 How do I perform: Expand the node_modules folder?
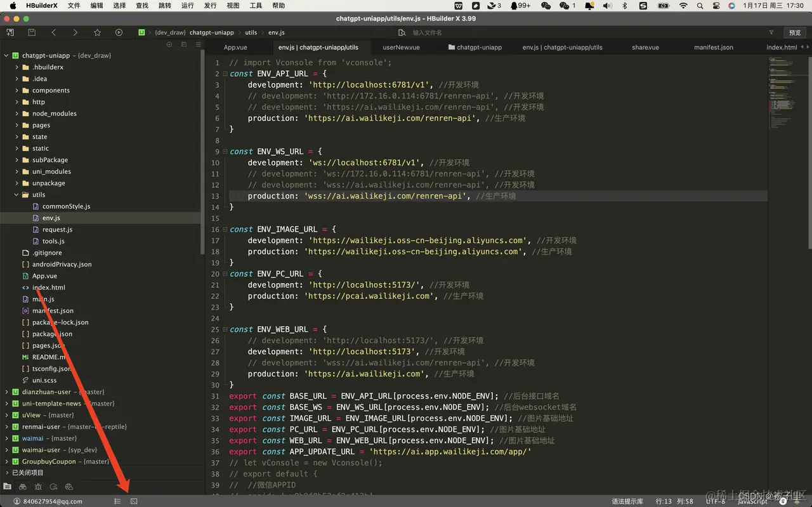[17, 114]
